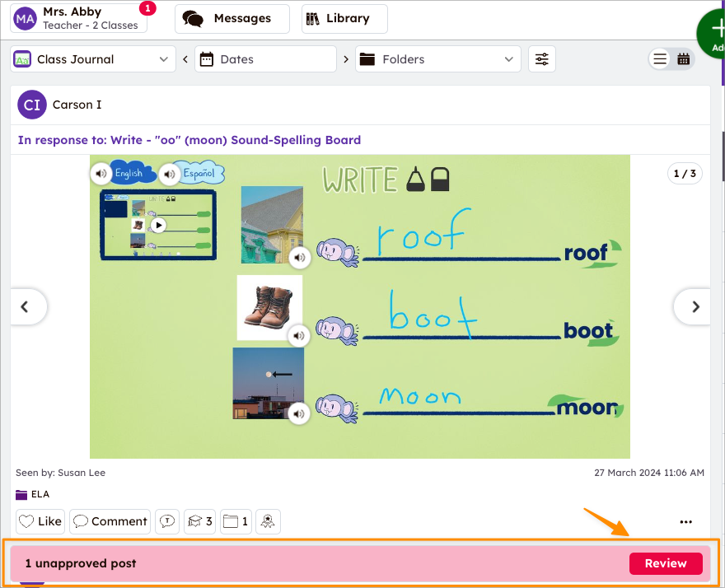
Task: Play audio for the moon image
Action: click(x=299, y=413)
